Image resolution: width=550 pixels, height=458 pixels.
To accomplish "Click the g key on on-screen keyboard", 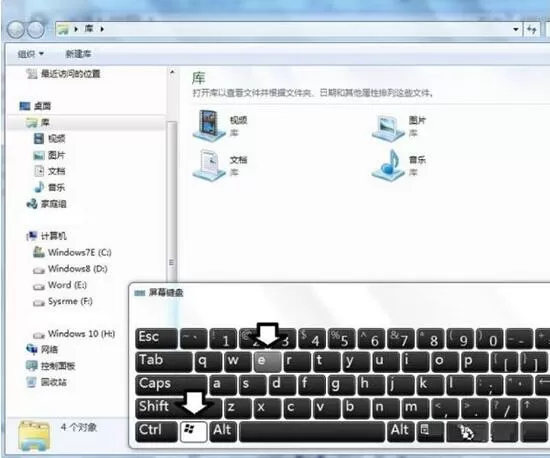I will (x=341, y=384).
